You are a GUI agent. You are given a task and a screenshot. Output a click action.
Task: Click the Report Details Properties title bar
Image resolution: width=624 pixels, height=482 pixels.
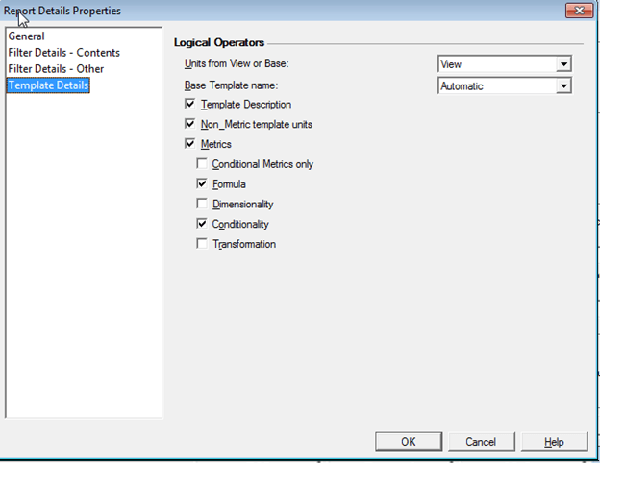click(300, 11)
